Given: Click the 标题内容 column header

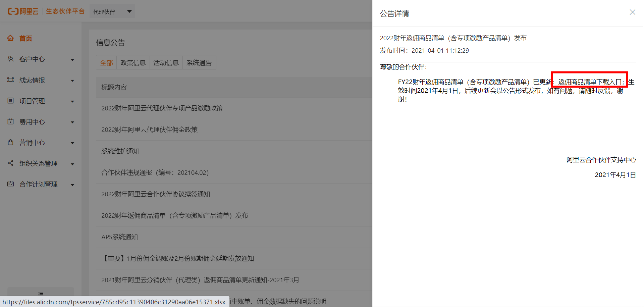Looking at the screenshot, I should click(x=114, y=87).
